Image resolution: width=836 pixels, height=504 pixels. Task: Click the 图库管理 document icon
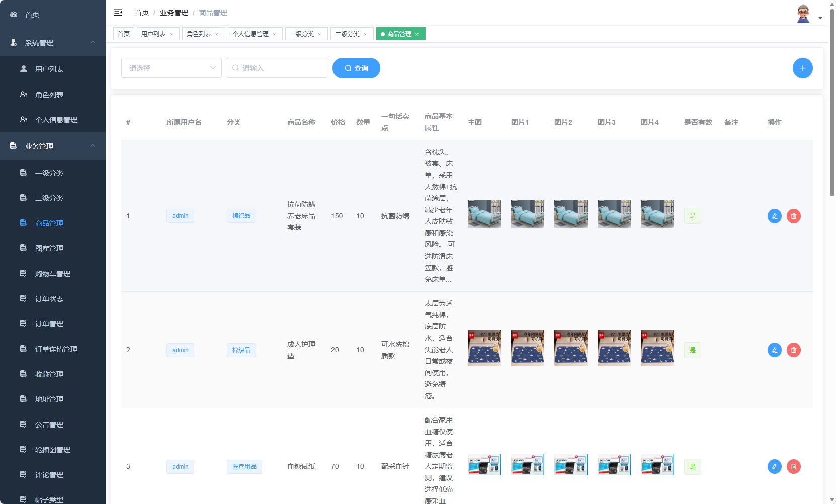(x=23, y=248)
